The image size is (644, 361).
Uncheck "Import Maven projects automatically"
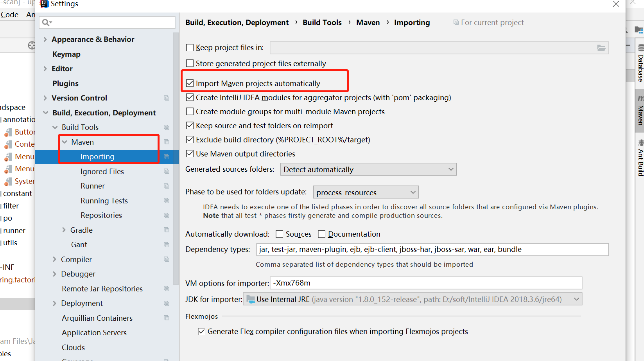pyautogui.click(x=190, y=83)
